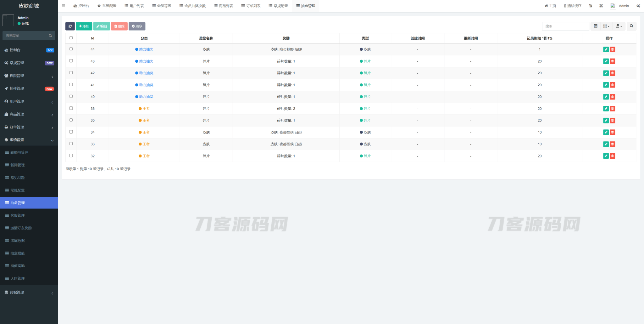Open 福值奖池 in the sidebar
Viewport: 644px width, 324px height.
[18, 266]
